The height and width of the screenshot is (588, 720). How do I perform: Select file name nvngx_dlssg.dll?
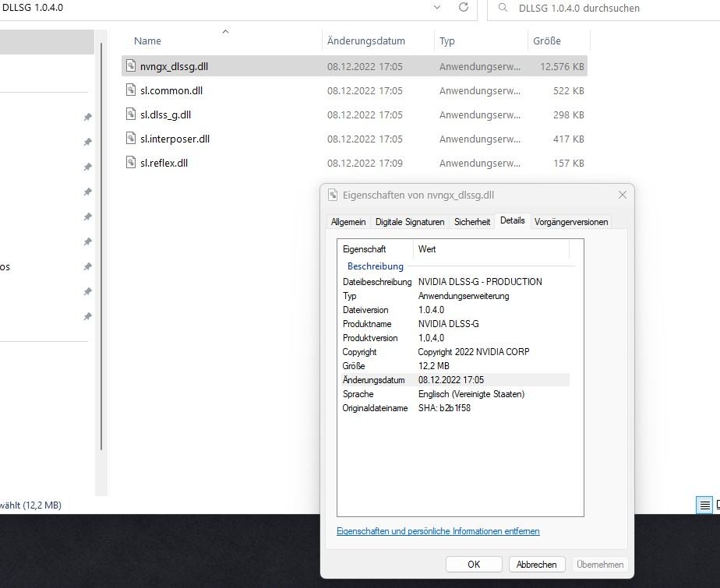[174, 66]
